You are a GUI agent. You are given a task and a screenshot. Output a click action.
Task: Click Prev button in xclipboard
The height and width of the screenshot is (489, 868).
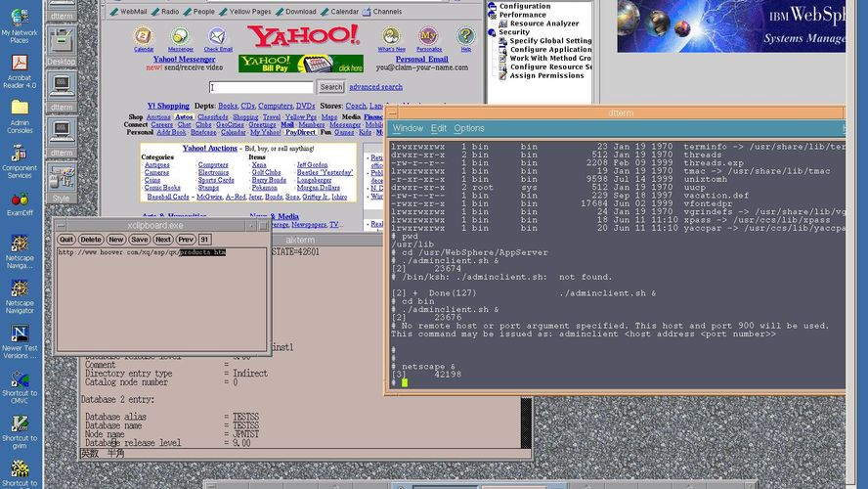click(186, 240)
